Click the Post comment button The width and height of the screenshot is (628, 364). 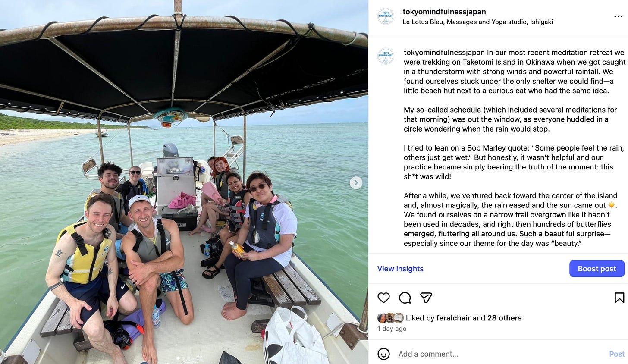617,354
